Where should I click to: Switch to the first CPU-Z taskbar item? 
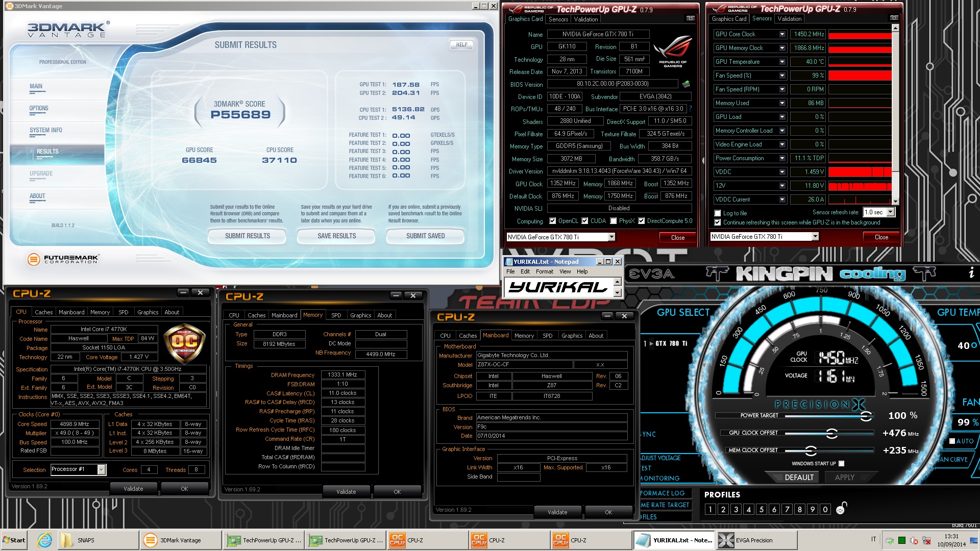pos(428,540)
